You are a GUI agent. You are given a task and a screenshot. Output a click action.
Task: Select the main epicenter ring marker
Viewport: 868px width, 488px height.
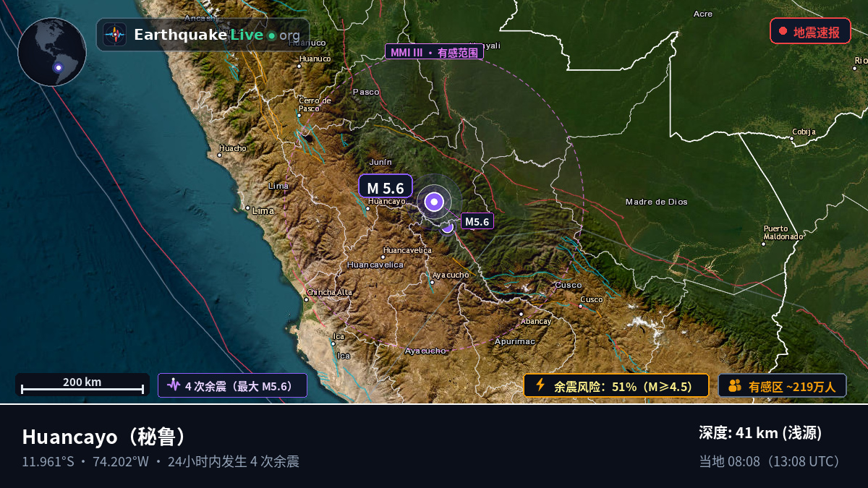point(434,202)
